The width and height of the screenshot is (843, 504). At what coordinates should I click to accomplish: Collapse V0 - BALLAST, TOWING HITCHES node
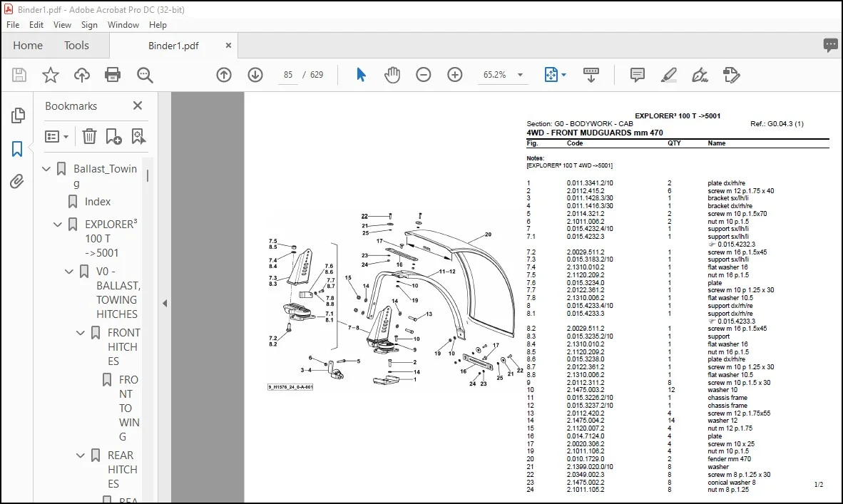pyautogui.click(x=68, y=272)
